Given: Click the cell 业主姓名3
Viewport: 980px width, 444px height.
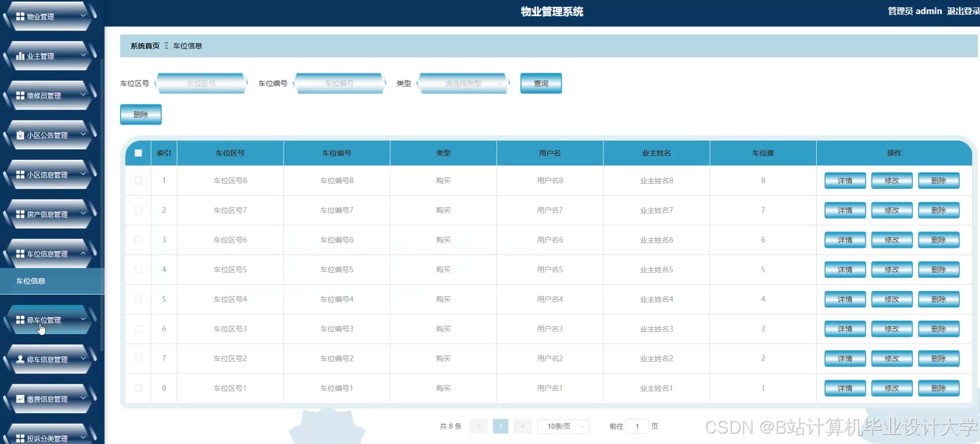Looking at the screenshot, I should click(657, 329).
